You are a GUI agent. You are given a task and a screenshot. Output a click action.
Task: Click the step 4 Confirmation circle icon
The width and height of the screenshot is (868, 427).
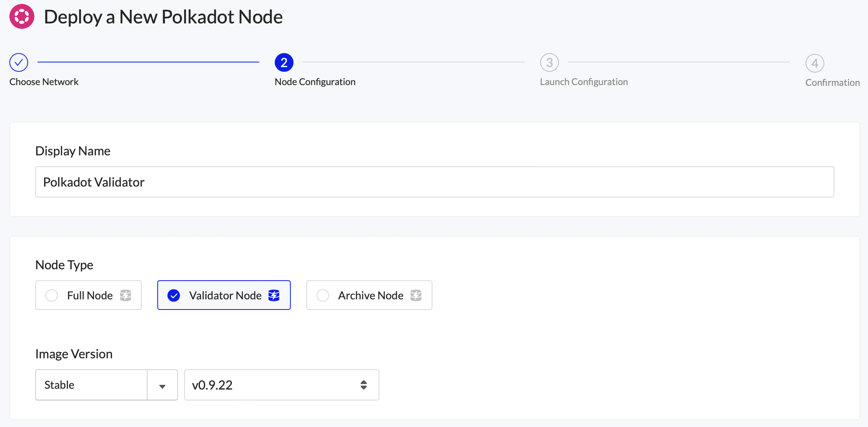point(815,62)
